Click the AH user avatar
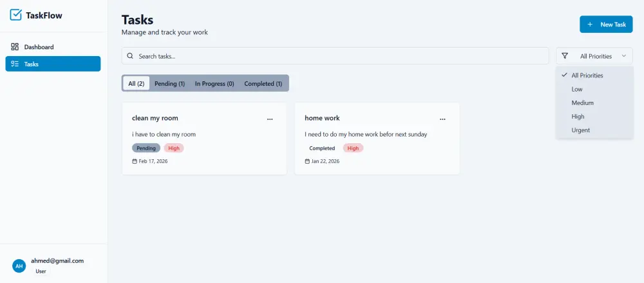The height and width of the screenshot is (283, 644). pyautogui.click(x=19, y=266)
